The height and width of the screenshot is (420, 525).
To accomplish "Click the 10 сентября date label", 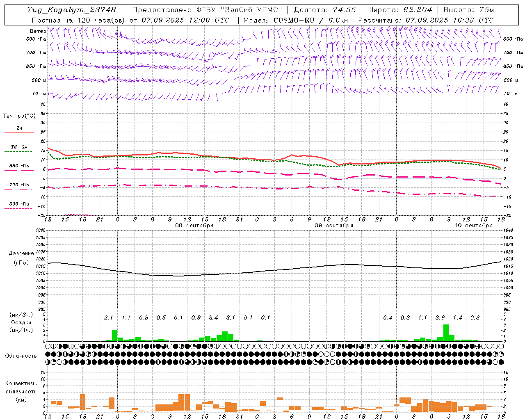I will pos(473,226).
